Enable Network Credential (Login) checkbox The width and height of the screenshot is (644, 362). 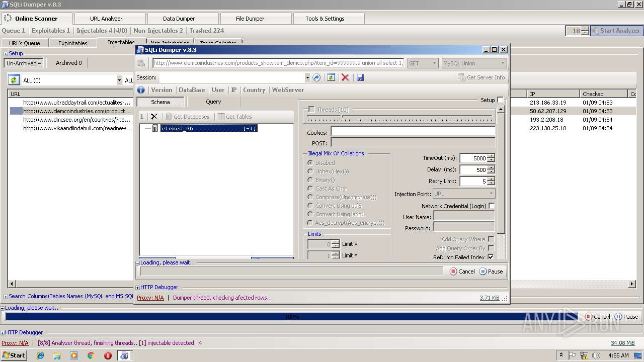492,206
